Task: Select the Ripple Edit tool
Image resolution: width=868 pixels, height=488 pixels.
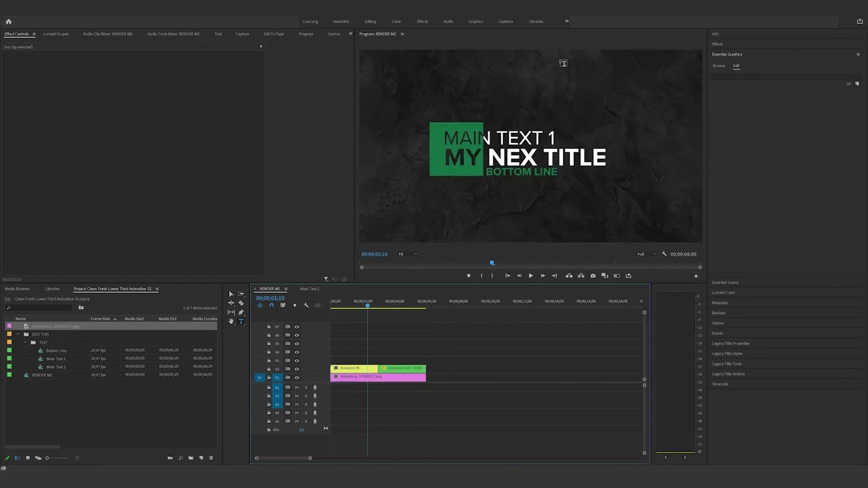Action: (231, 303)
